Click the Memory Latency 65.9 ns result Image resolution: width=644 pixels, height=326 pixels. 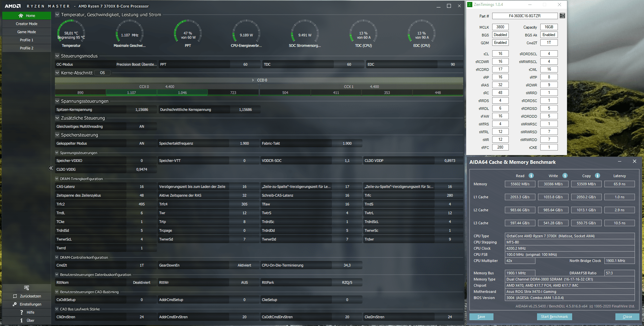[x=619, y=184]
